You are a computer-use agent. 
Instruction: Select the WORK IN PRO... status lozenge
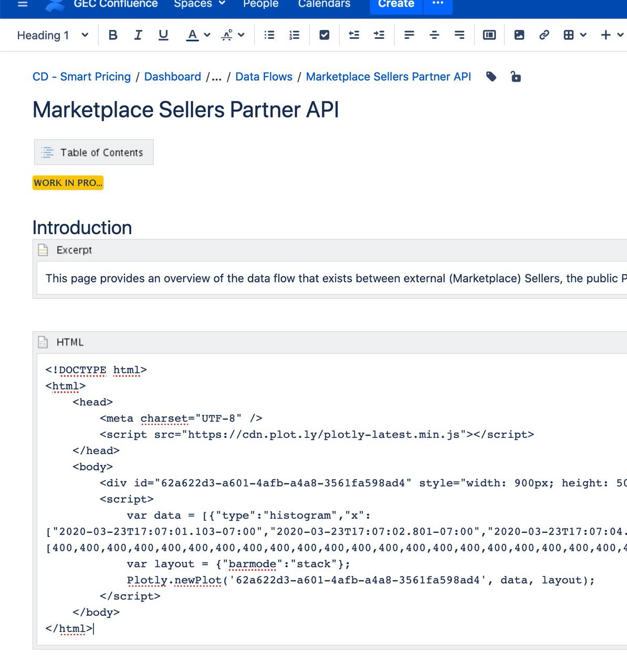(68, 183)
